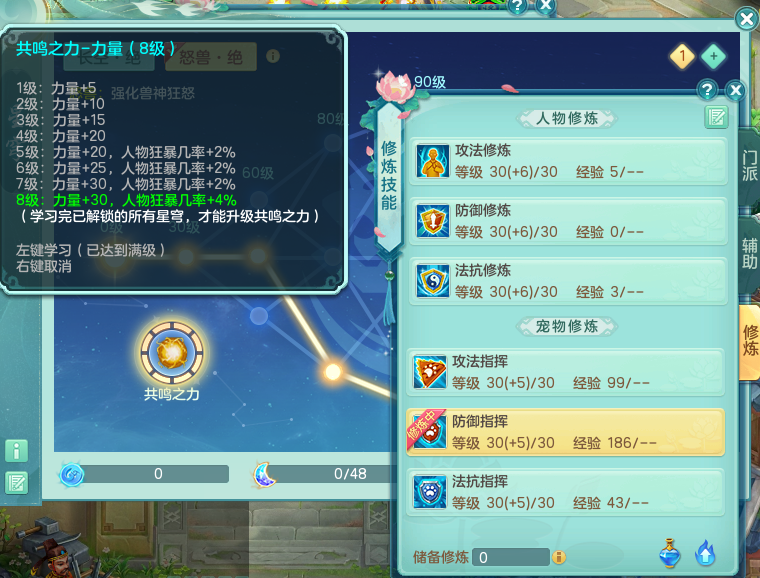
Task: Switch to the 门派 side tab
Action: click(x=749, y=166)
